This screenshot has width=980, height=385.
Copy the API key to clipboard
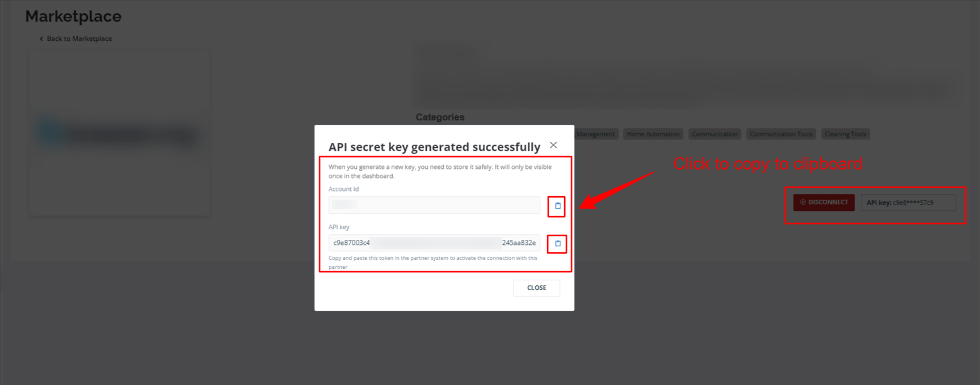[557, 243]
